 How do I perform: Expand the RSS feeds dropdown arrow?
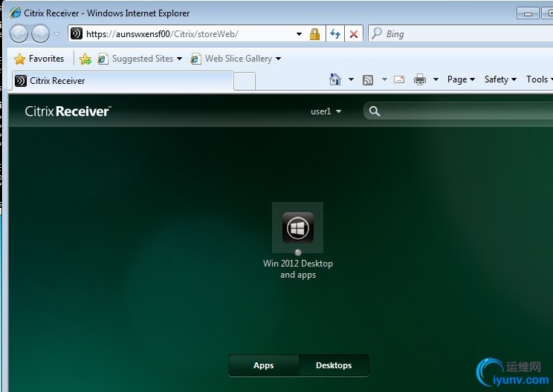384,79
